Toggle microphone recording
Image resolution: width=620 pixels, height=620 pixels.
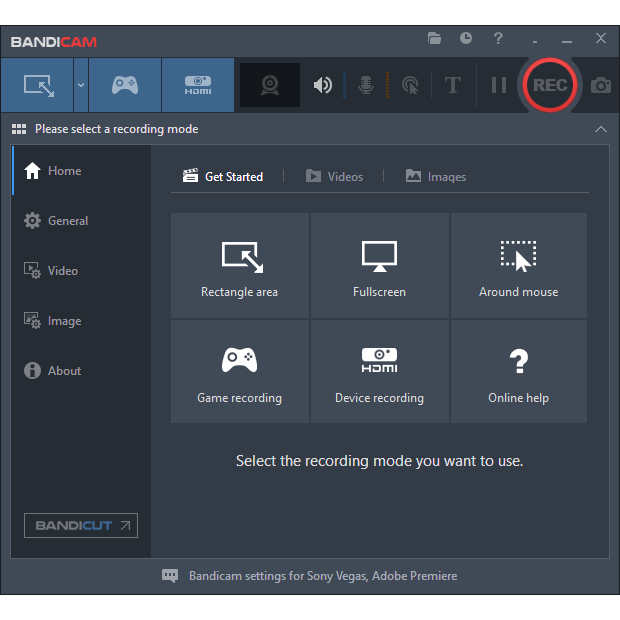click(x=366, y=85)
